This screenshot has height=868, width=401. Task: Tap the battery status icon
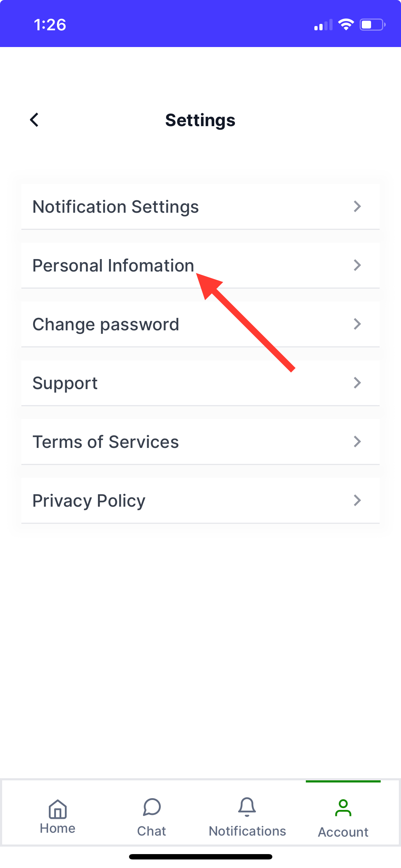[x=372, y=25]
